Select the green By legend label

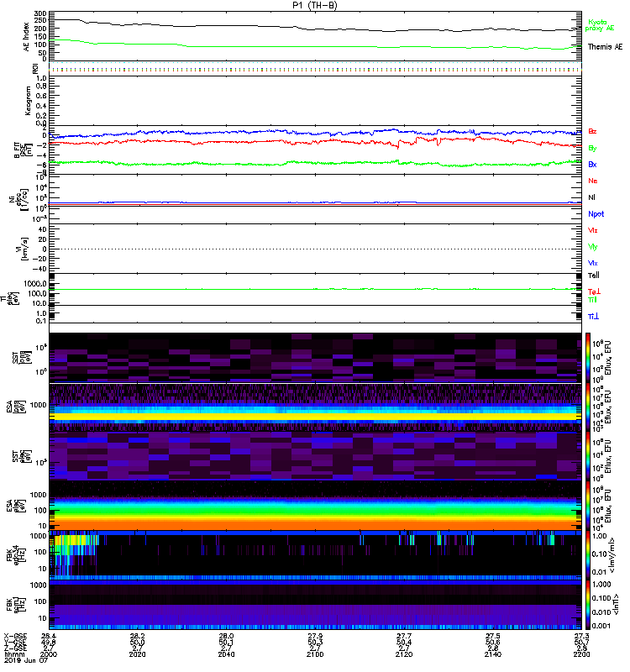click(592, 149)
